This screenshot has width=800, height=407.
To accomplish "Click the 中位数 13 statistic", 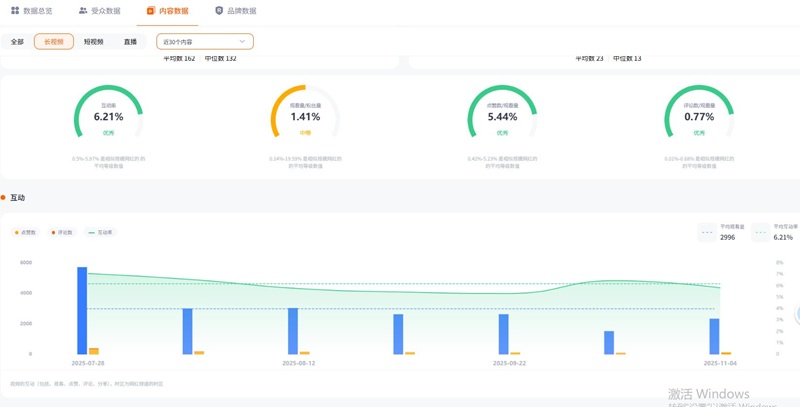I will click(x=627, y=59).
